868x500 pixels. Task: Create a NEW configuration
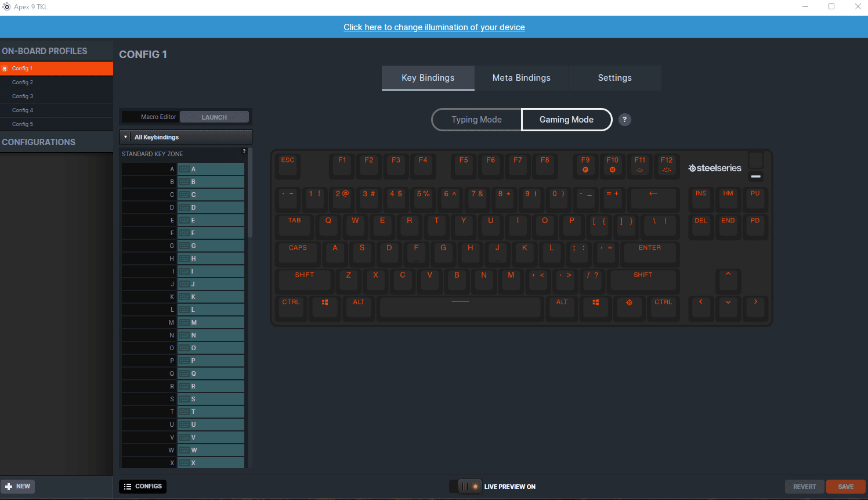(x=18, y=487)
